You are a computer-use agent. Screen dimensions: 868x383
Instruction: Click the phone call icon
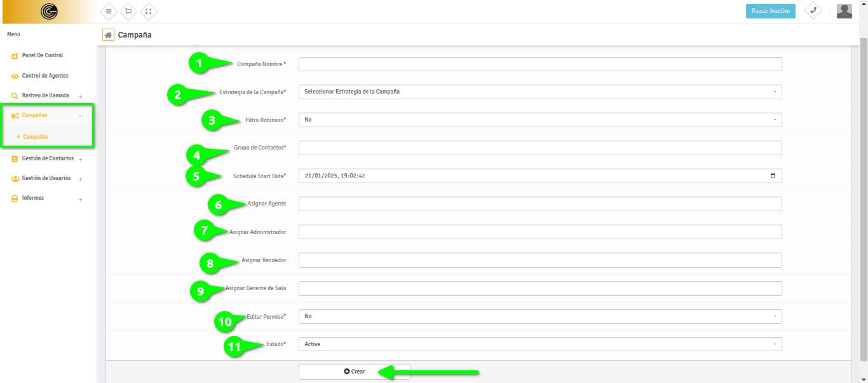click(813, 11)
